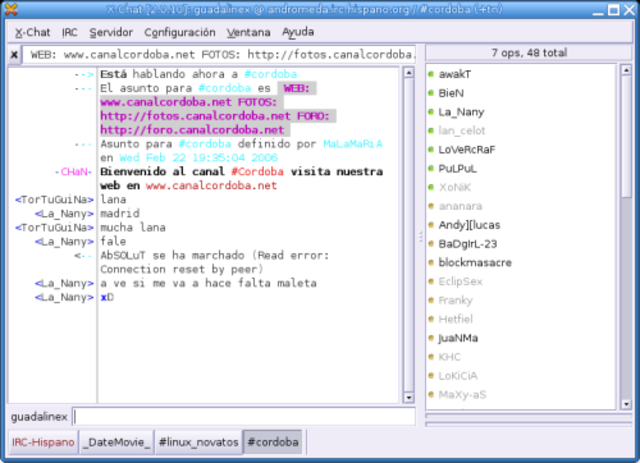This screenshot has height=463, width=640.
Task: Click the X-Chat icon in the title bar
Action: [x=11, y=9]
